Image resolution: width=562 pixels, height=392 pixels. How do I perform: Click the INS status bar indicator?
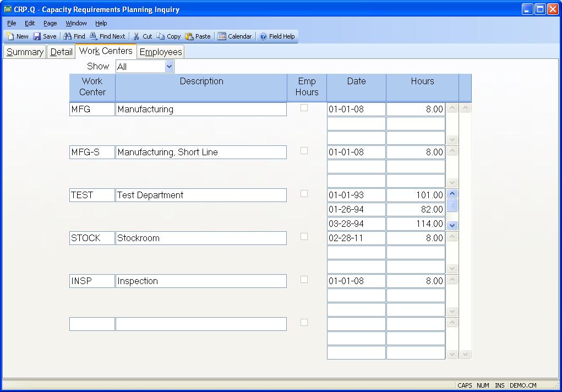coord(500,385)
